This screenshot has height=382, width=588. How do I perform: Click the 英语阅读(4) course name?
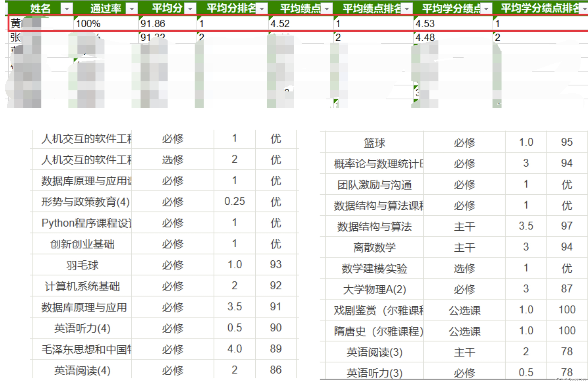tap(82, 370)
